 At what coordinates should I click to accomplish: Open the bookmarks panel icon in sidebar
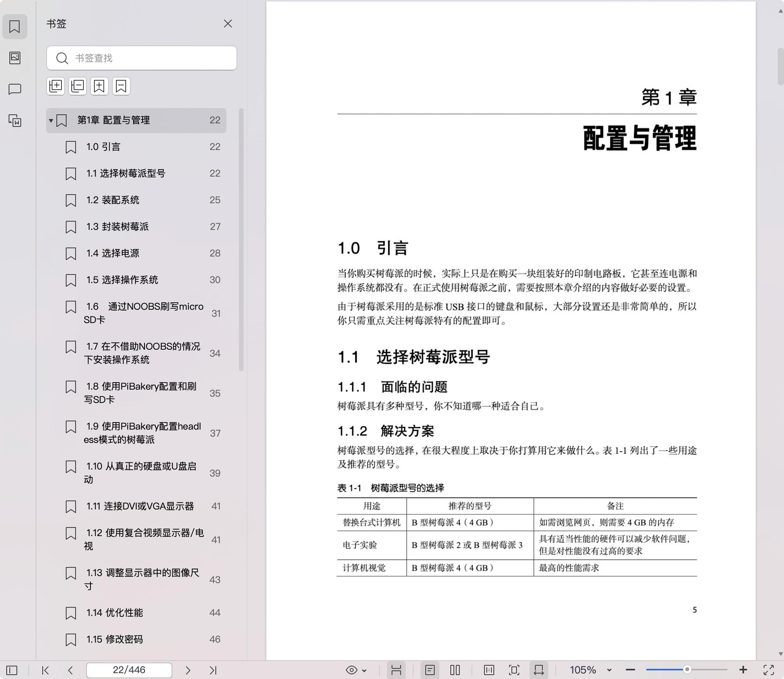click(15, 27)
